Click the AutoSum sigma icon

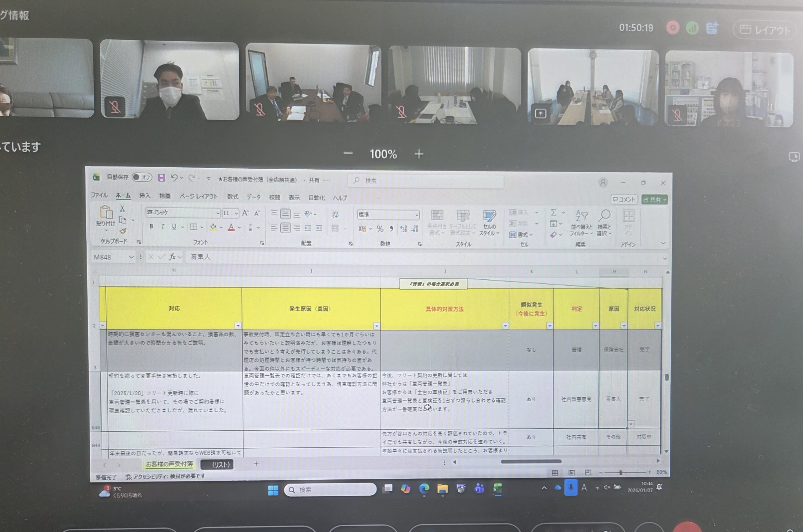point(554,213)
